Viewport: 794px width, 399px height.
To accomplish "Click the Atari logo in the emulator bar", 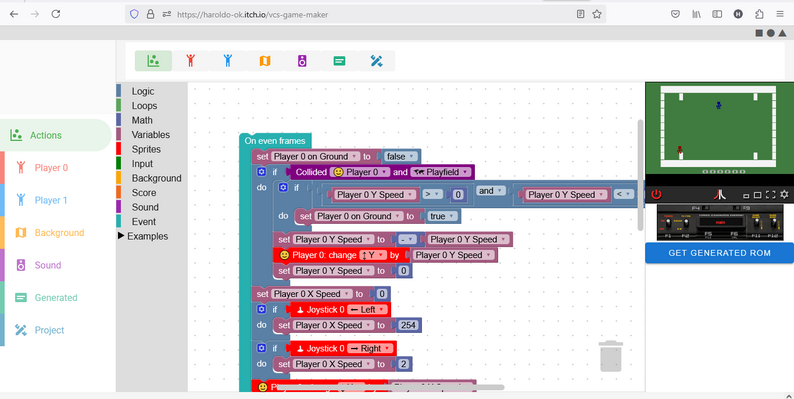I will pyautogui.click(x=720, y=194).
